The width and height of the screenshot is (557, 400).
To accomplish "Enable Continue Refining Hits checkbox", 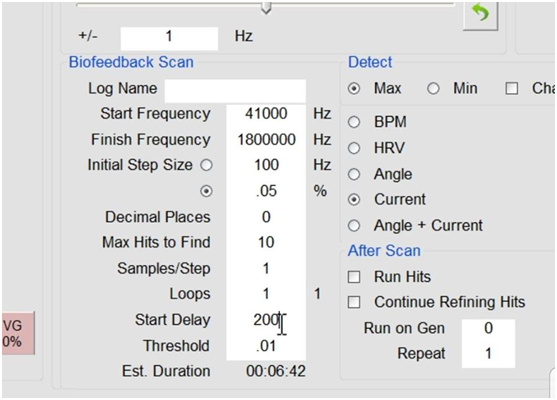I will tap(354, 303).
